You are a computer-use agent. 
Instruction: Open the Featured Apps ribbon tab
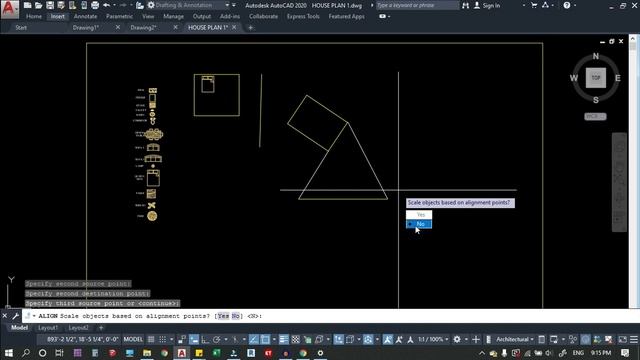pos(347,16)
